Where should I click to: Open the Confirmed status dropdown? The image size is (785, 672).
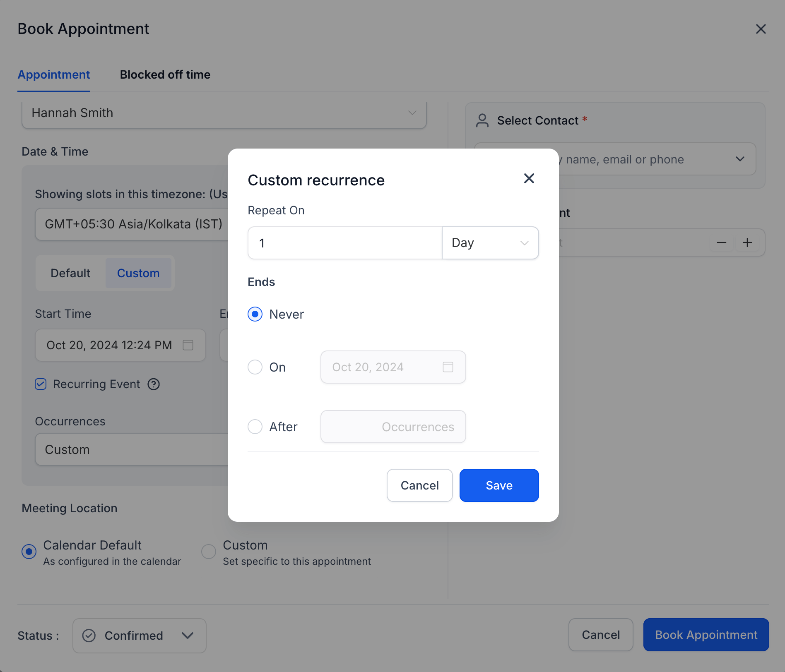(140, 636)
